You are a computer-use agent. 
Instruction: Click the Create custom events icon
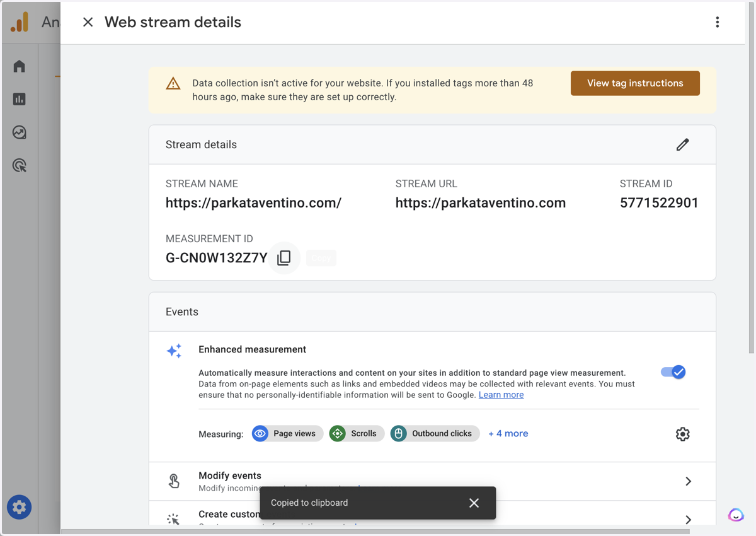173,519
